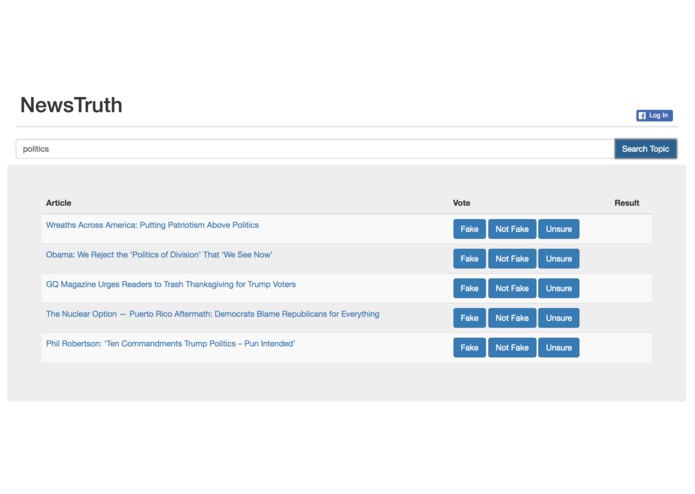Vote Not Fake on GQ Magazine article
This screenshot has width=695, height=494.
(x=512, y=288)
